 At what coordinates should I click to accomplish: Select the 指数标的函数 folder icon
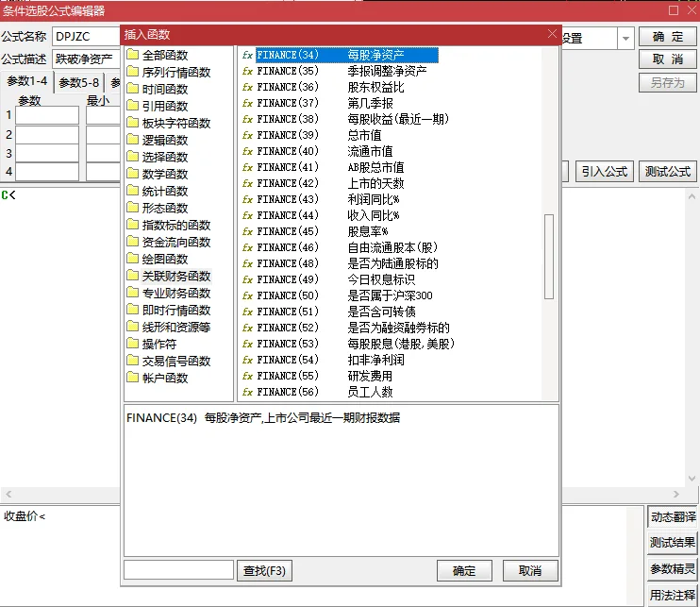[133, 225]
